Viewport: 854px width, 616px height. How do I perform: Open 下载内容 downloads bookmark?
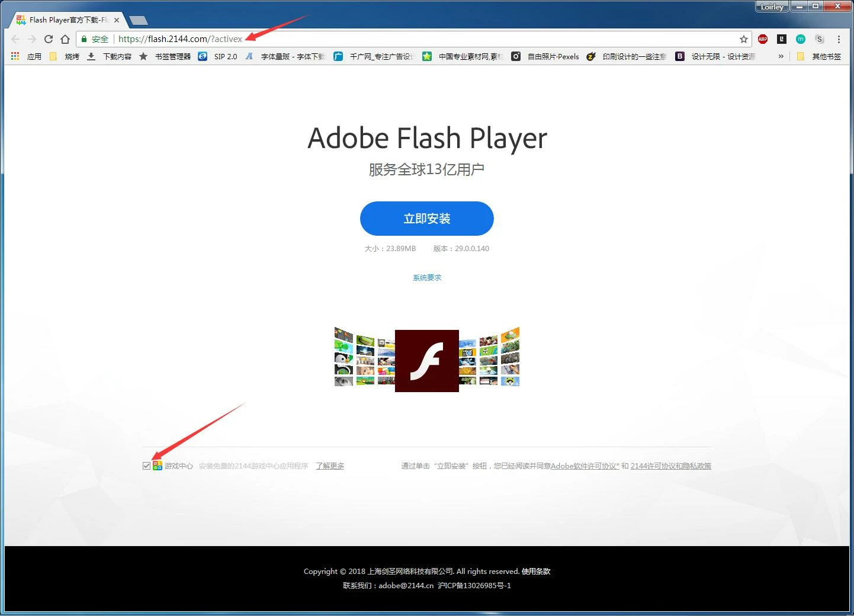[x=110, y=56]
